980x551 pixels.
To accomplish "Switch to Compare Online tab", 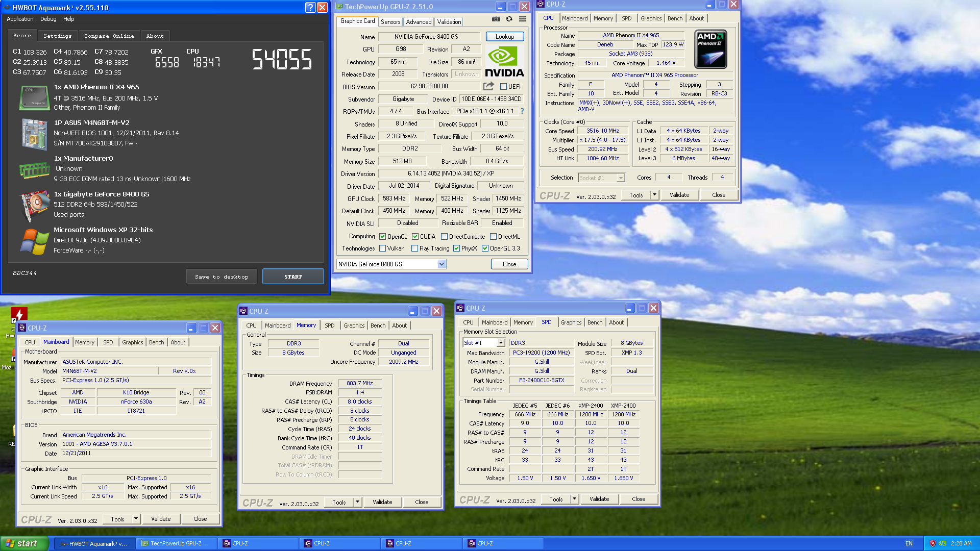I will [109, 36].
